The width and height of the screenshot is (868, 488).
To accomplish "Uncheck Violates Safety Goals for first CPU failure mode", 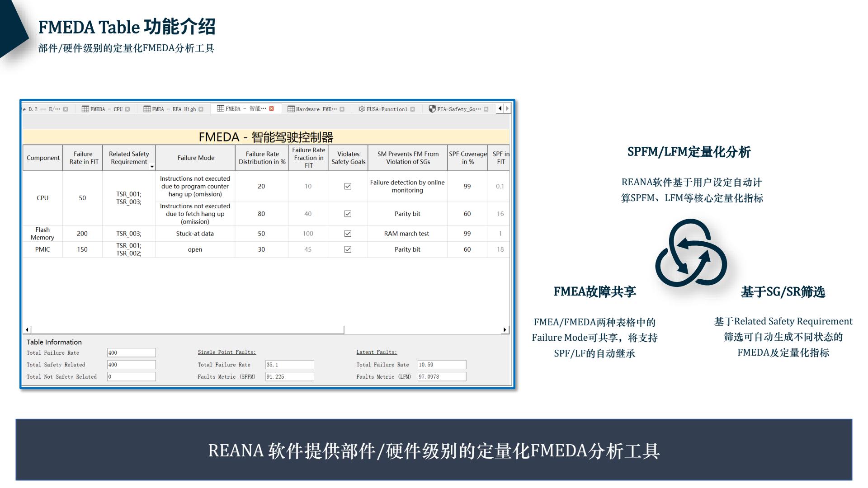I will pyautogui.click(x=347, y=186).
